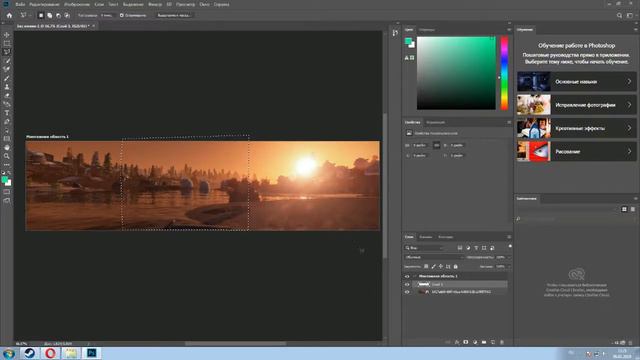Switch to the Контуры tab

445,237
